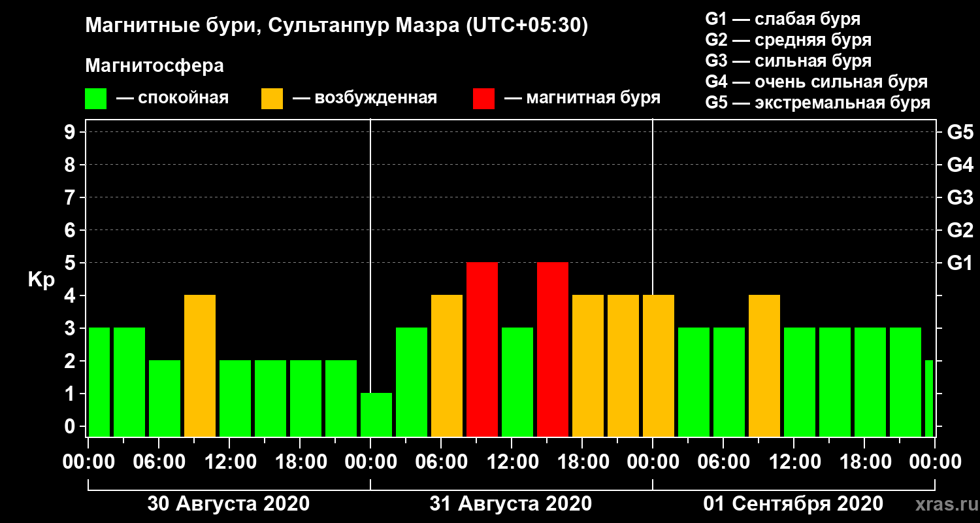
Task: Click the orange 'возбужденная' legend swatch
Action: [272, 99]
